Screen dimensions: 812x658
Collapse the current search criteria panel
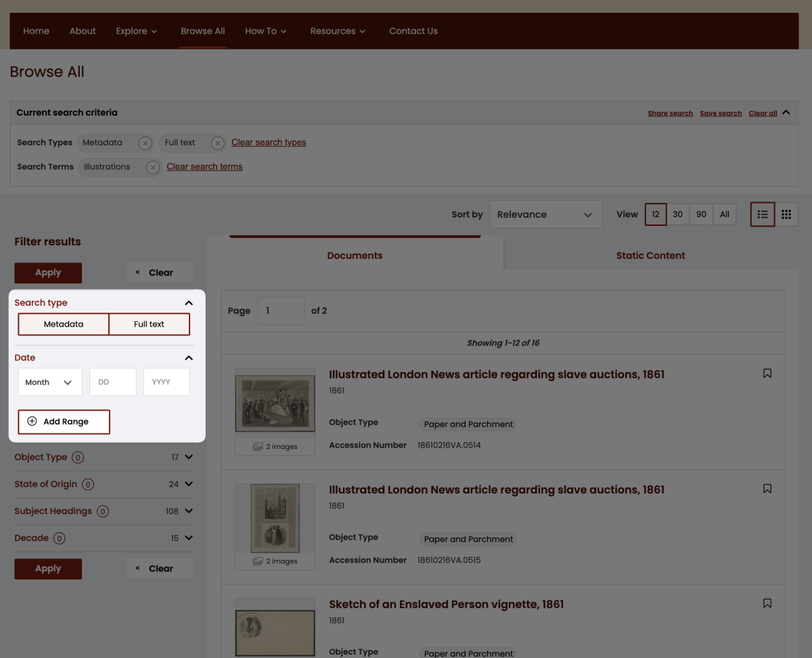pyautogui.click(x=786, y=112)
